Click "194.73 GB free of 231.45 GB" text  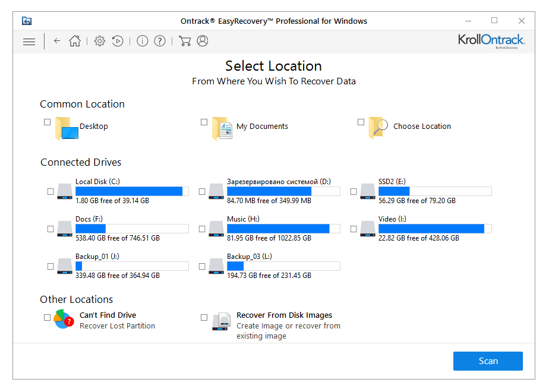coord(269,276)
